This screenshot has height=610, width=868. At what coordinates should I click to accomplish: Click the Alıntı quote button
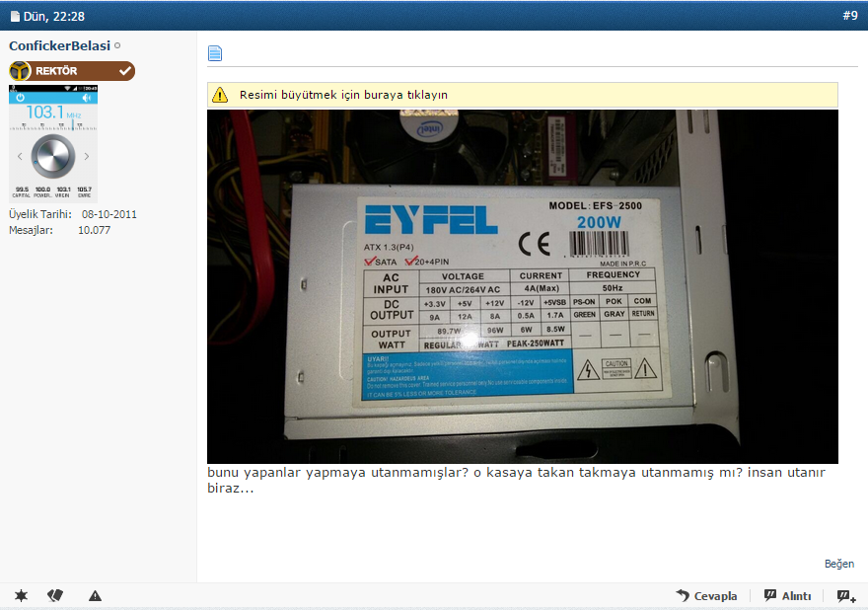pyautogui.click(x=787, y=595)
